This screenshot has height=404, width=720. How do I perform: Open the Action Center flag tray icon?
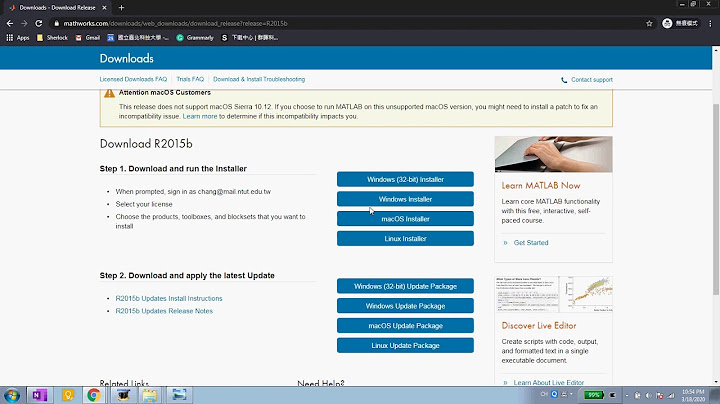(x=660, y=395)
